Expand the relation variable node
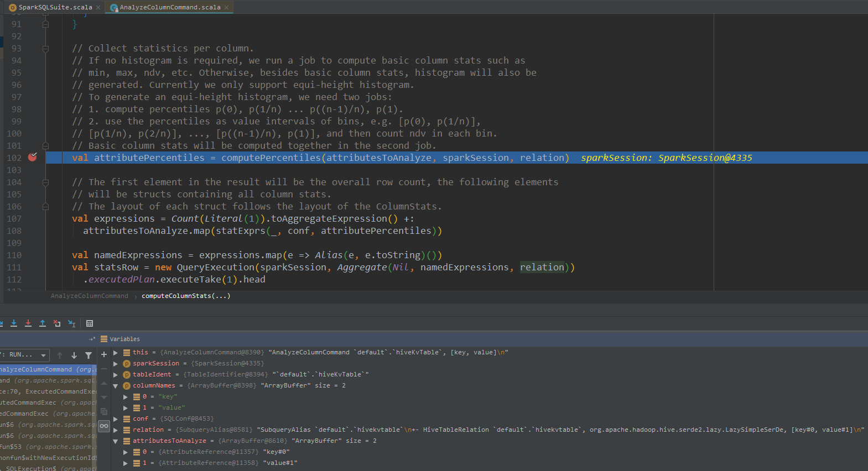 click(116, 430)
